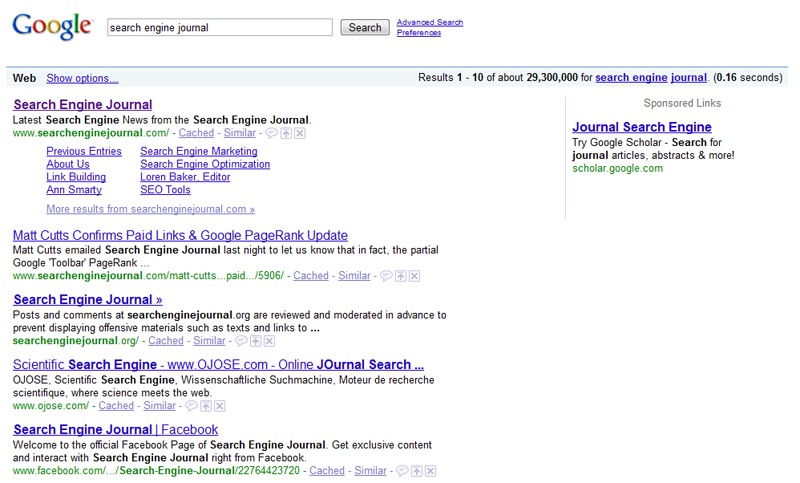The image size is (800, 483).
Task: Click 'journal' link in results stats
Action: point(689,78)
